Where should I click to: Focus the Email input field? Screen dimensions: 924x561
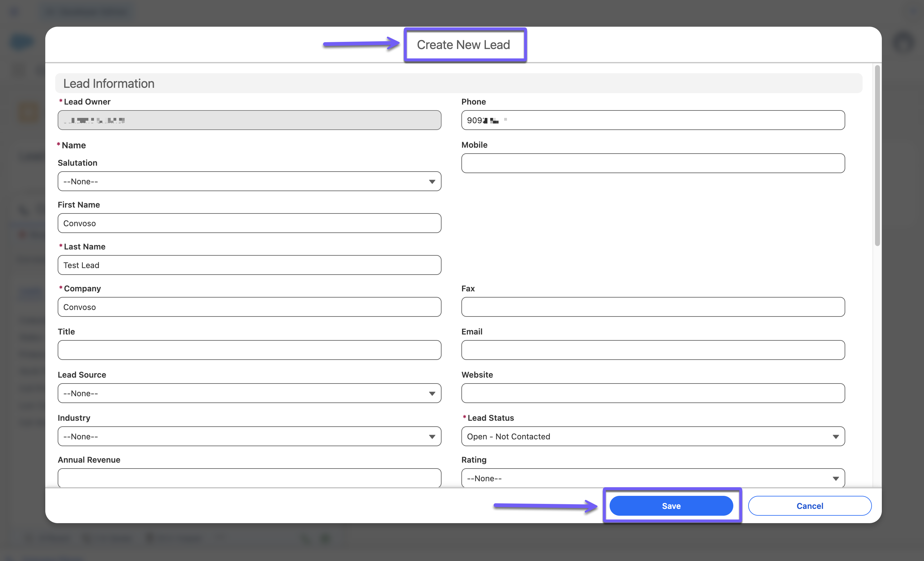coord(652,350)
